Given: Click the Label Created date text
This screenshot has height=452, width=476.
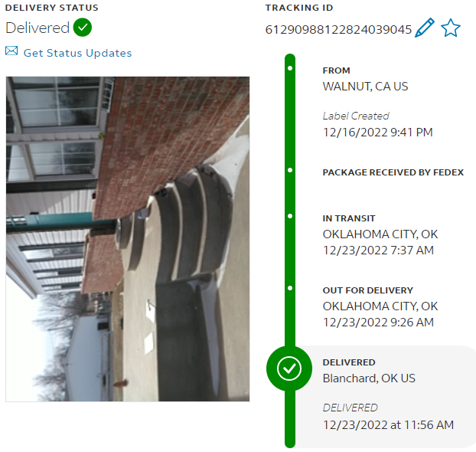Looking at the screenshot, I should pyautogui.click(x=377, y=133).
